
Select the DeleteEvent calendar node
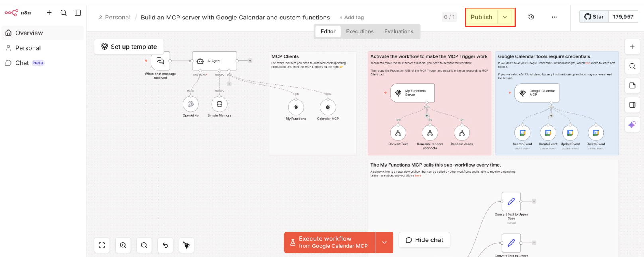tap(596, 133)
